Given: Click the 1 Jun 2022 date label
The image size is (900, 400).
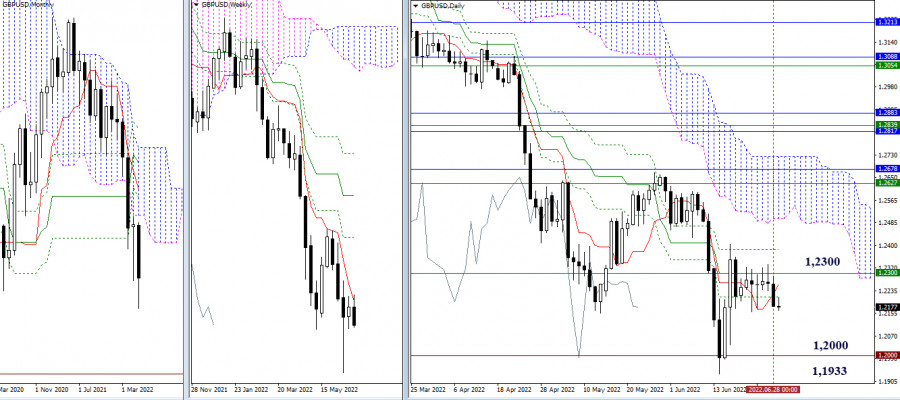Looking at the screenshot, I should pyautogui.click(x=686, y=389).
